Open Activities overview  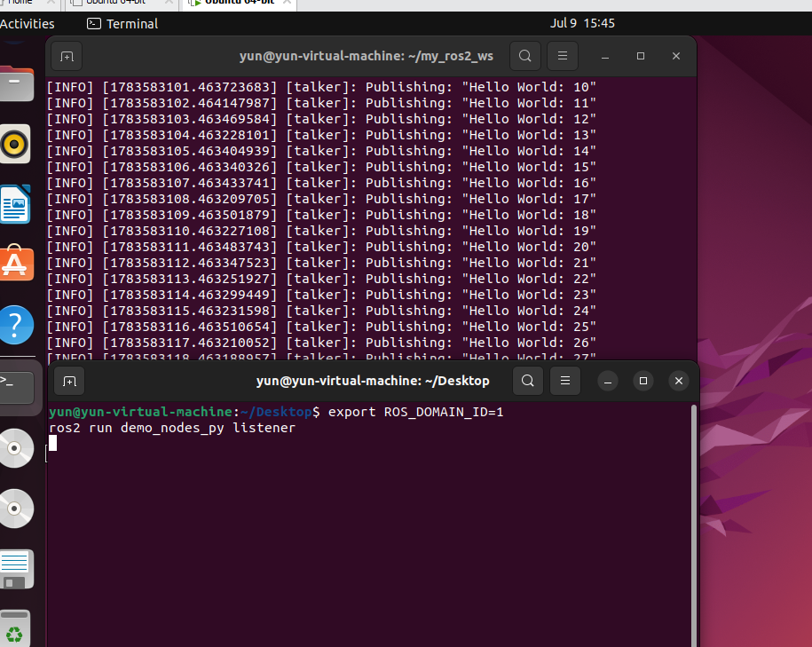click(27, 24)
